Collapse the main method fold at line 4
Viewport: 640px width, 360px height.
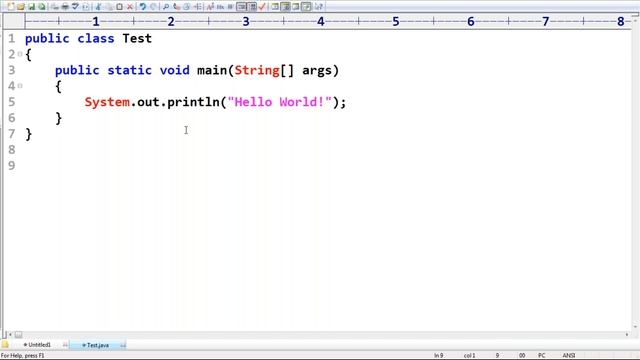click(20, 86)
